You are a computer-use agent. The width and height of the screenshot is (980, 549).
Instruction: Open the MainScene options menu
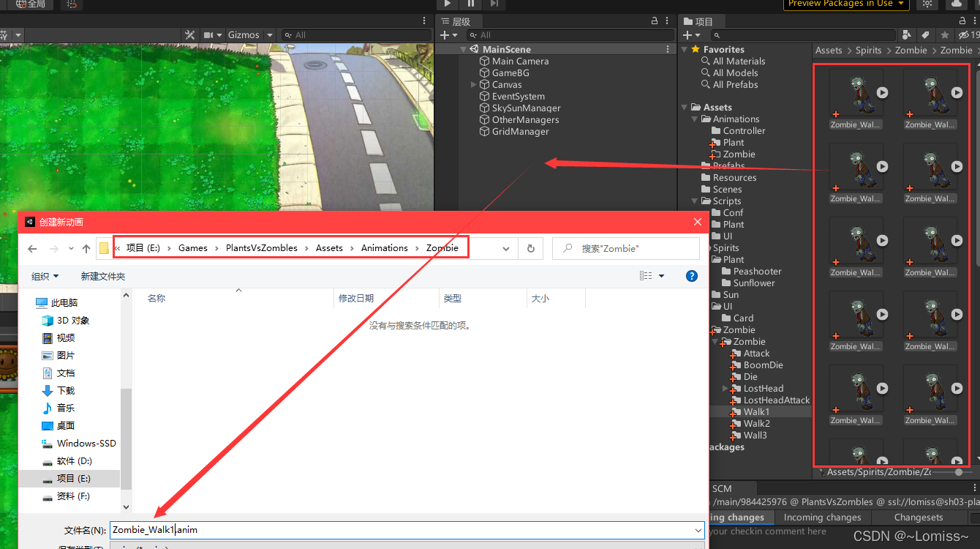(x=668, y=50)
